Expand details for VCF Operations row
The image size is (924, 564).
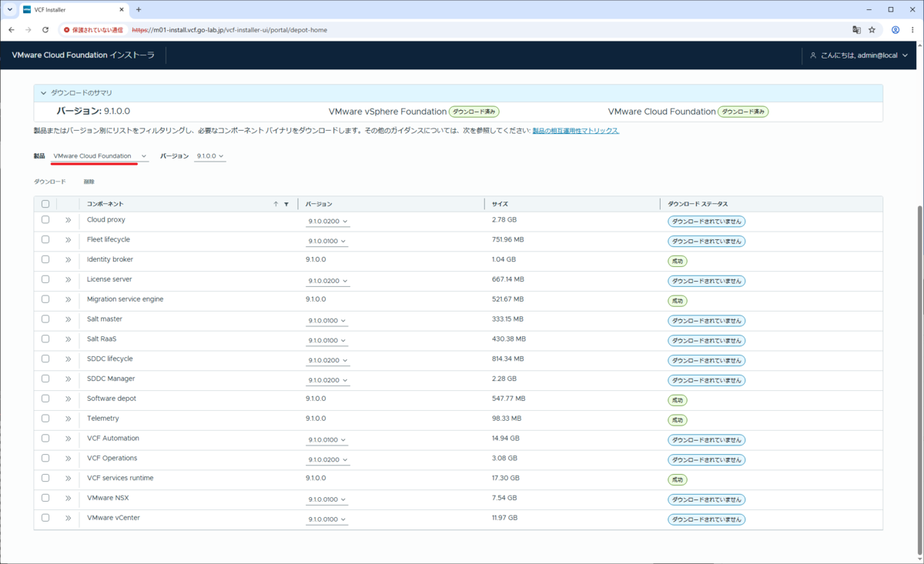[68, 459]
